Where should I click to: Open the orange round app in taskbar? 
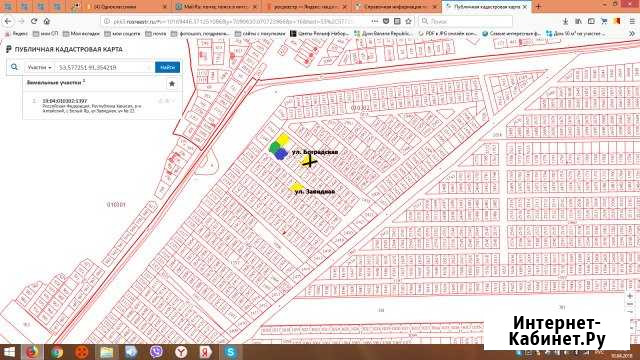(x=82, y=352)
